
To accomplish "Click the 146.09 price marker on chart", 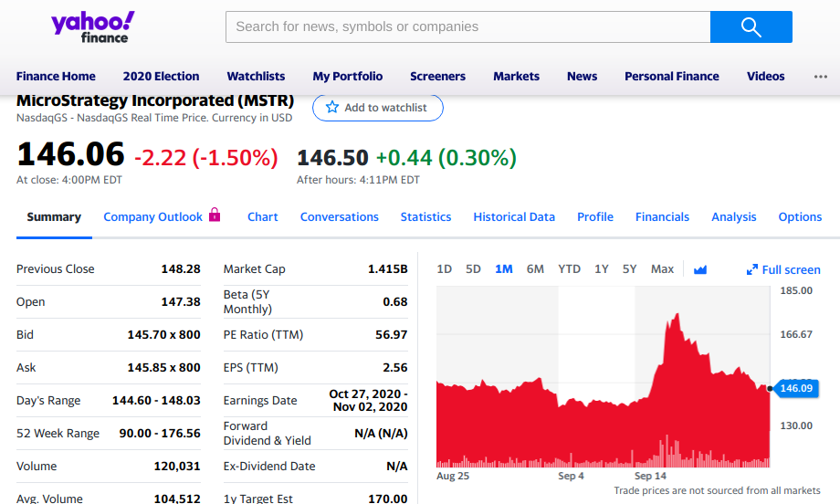I will (795, 389).
